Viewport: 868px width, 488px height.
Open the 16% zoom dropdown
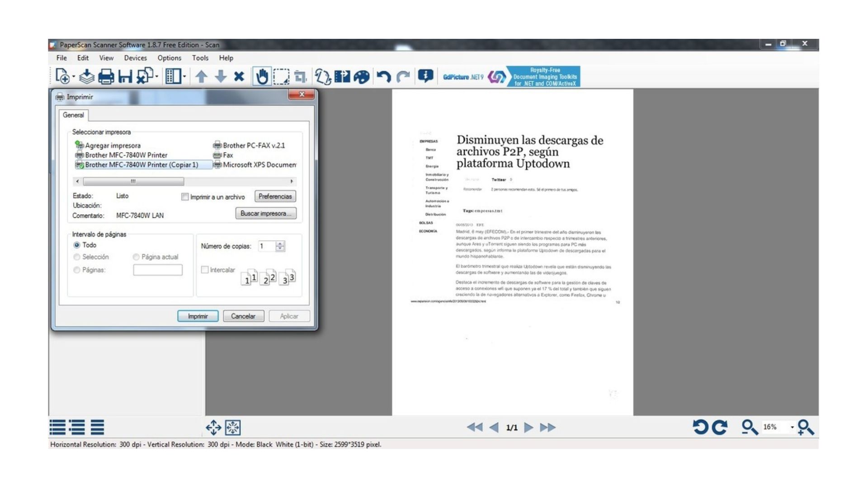792,427
